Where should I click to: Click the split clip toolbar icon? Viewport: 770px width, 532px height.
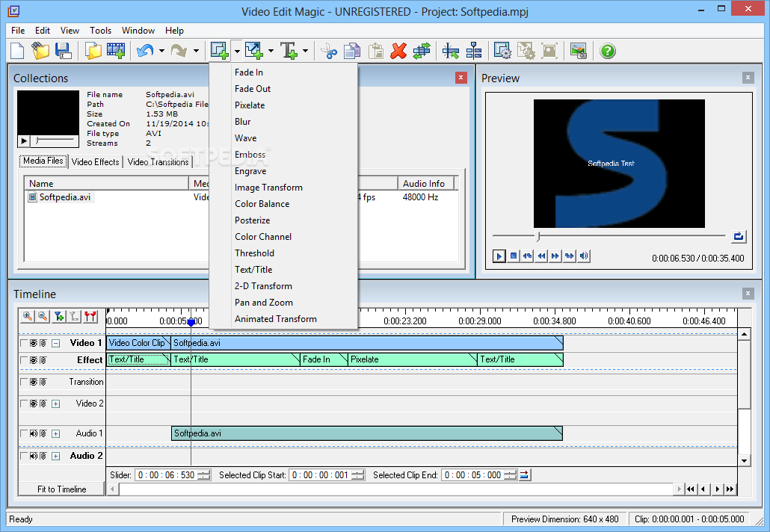450,51
